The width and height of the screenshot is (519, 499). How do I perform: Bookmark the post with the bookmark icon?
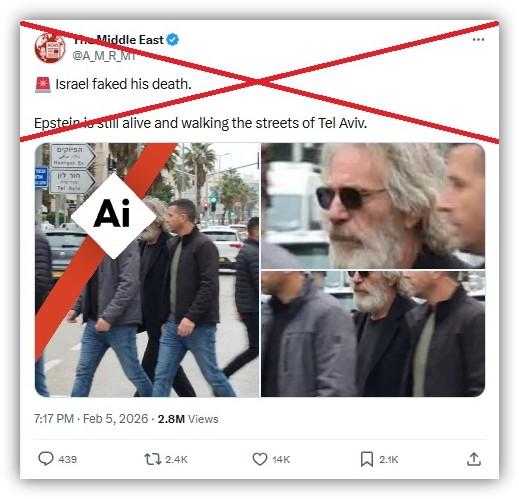367,459
